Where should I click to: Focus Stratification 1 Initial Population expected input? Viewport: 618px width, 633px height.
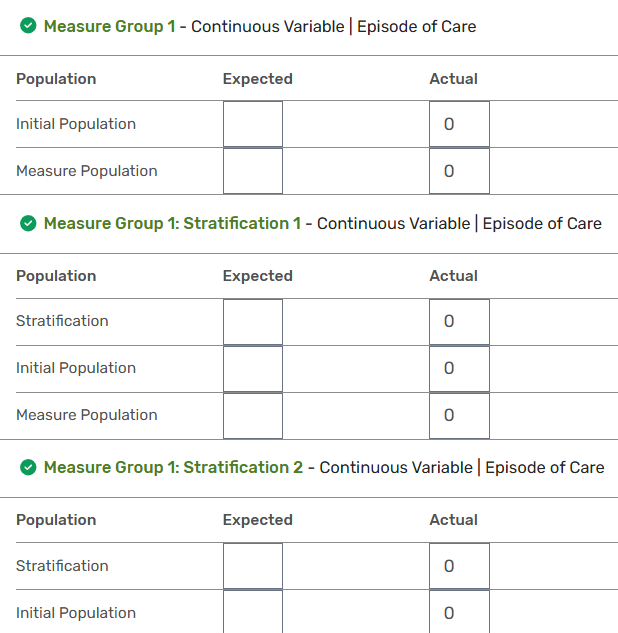point(253,369)
